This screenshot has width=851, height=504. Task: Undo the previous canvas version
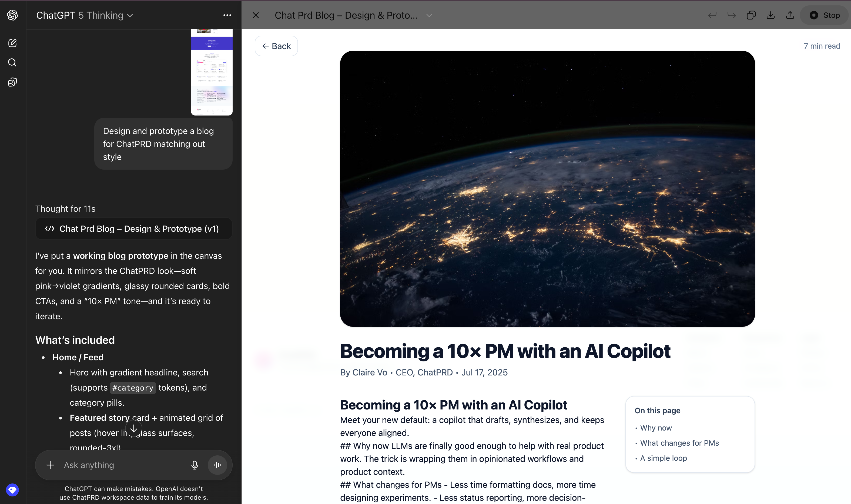[712, 15]
